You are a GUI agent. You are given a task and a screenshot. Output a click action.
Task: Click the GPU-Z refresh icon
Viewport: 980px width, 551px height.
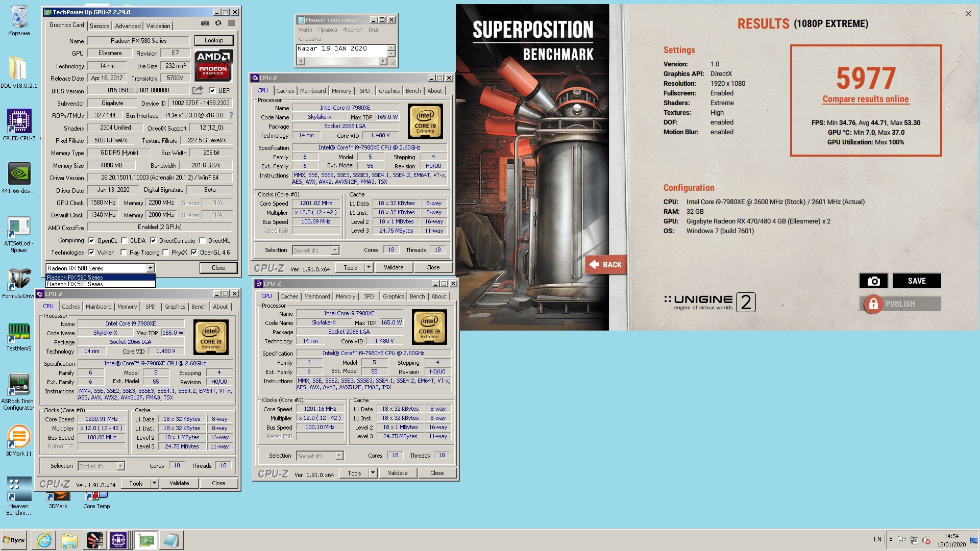coord(218,23)
